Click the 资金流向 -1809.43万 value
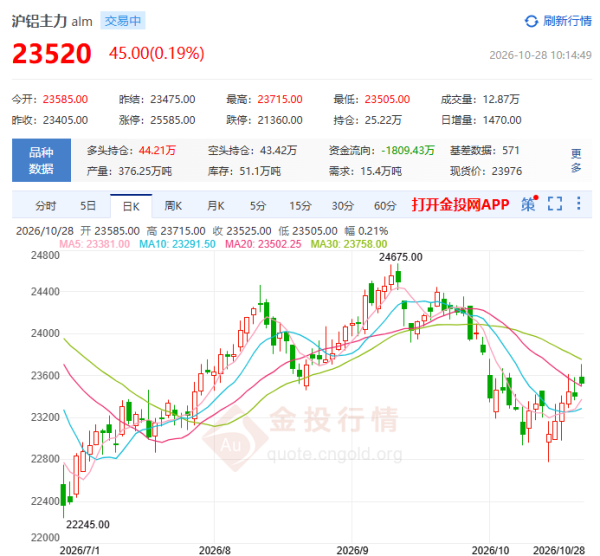600x556 pixels. click(x=408, y=150)
